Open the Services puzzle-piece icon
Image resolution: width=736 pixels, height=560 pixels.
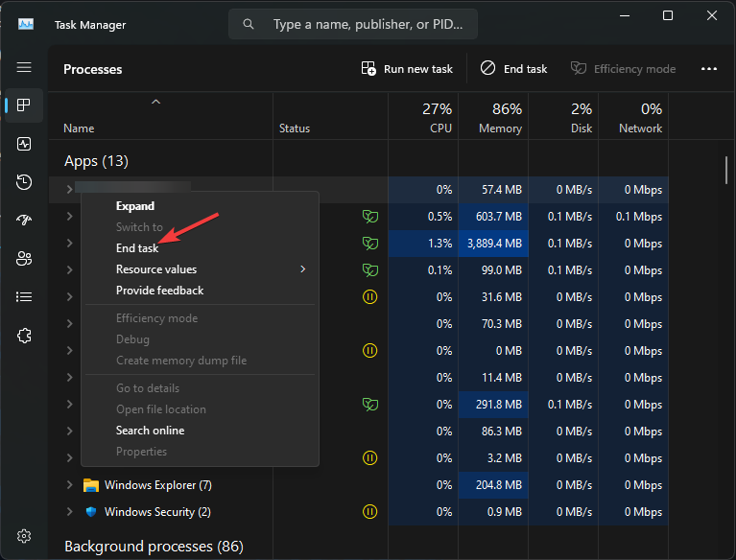point(24,336)
